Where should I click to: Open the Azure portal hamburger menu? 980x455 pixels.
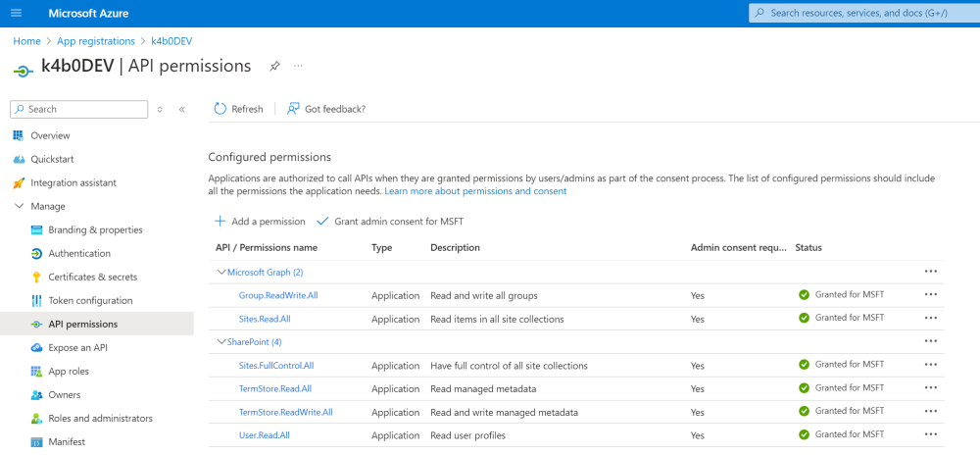(16, 13)
